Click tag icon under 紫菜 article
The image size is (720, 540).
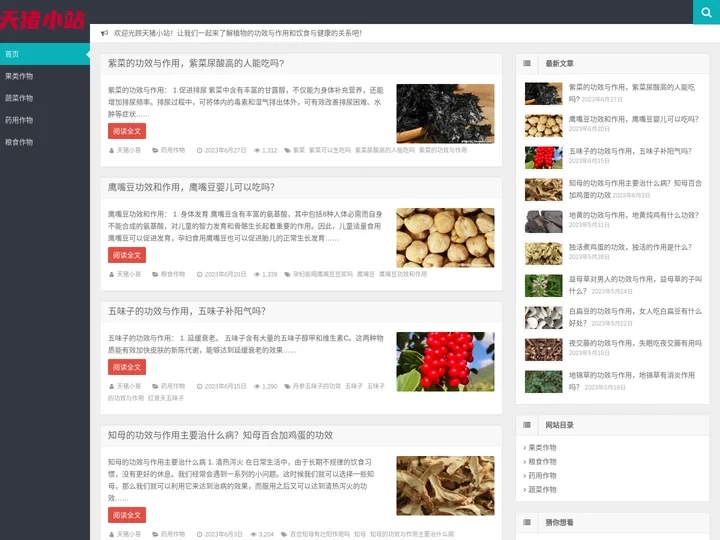pos(287,150)
